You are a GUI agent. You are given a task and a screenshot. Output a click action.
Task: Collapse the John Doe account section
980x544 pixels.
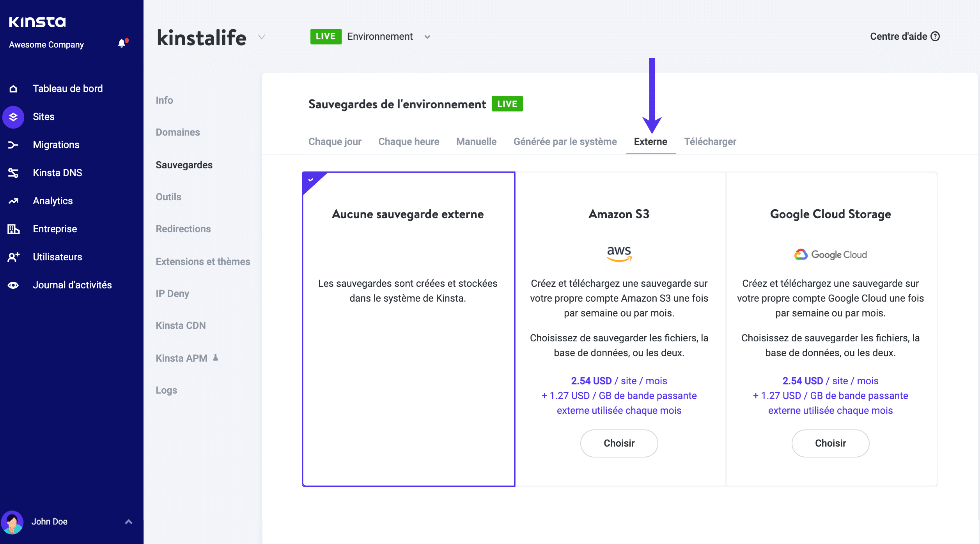128,521
